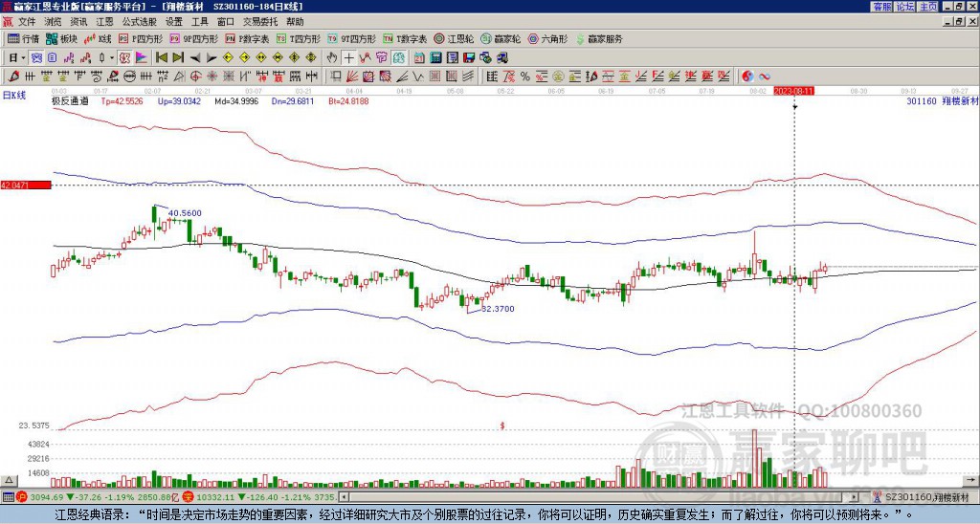This screenshot has width=980, height=524.
Task: Launch the 江恩轮 Gann wheel
Action: point(454,38)
